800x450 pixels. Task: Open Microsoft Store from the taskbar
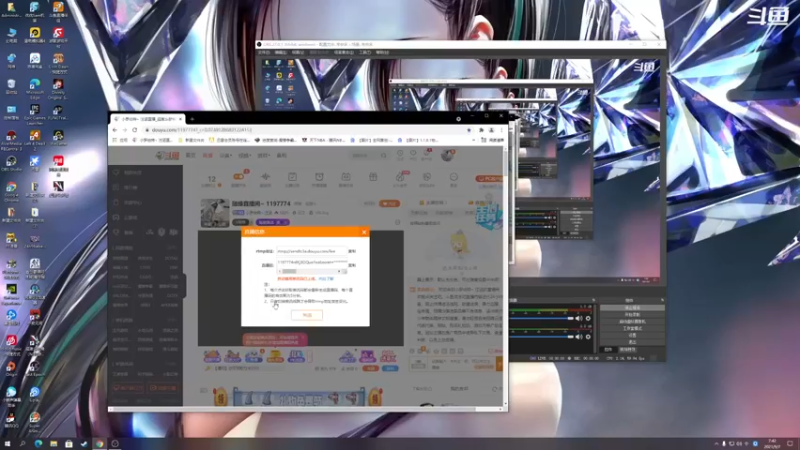69,444
